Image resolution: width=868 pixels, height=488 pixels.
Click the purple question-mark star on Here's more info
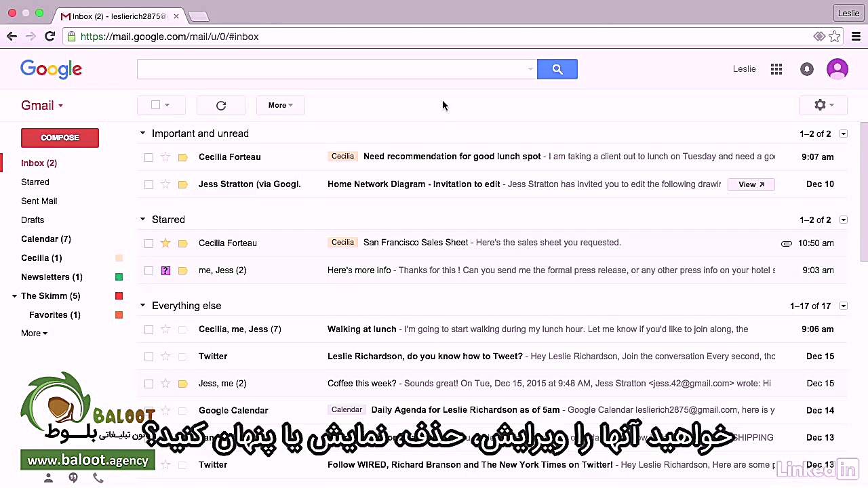[165, 270]
